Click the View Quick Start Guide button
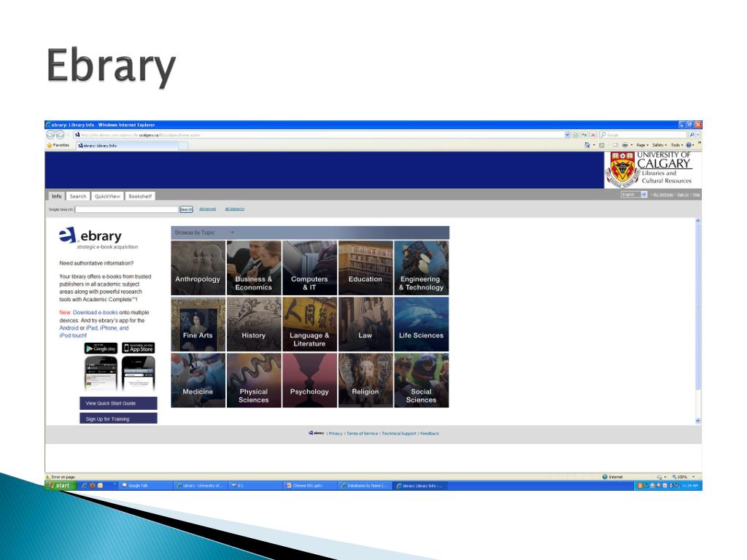Screen dimensions: 747x560 (x=118, y=403)
